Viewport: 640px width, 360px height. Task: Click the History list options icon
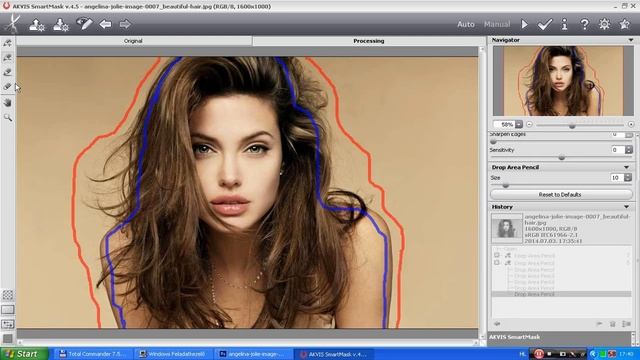(x=626, y=324)
